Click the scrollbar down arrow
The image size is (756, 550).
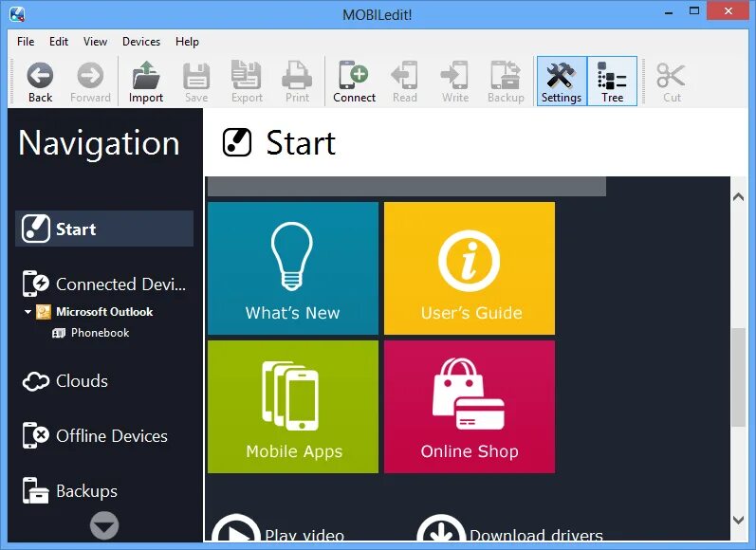[738, 520]
